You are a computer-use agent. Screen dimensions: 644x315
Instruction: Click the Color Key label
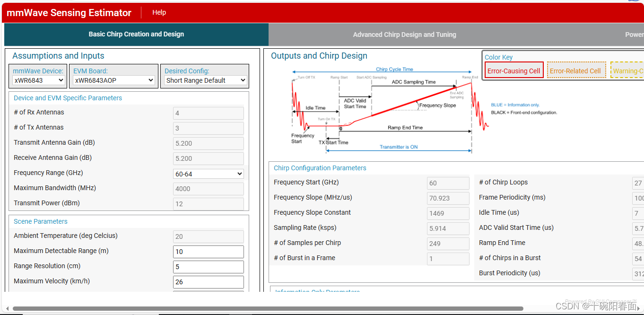click(x=499, y=57)
